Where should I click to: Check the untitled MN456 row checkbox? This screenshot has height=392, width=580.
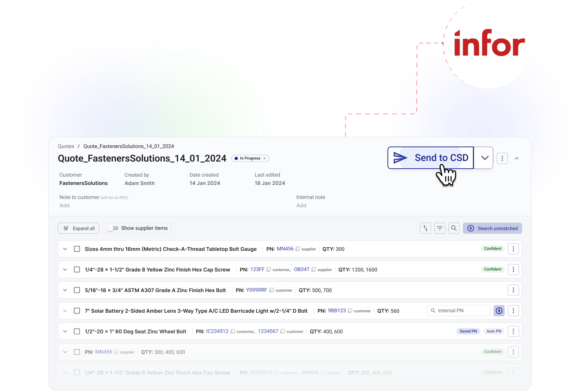[x=77, y=352]
